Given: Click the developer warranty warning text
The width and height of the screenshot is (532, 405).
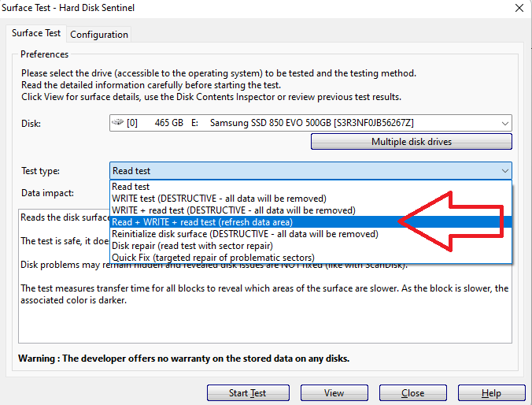Looking at the screenshot, I should point(184,359).
